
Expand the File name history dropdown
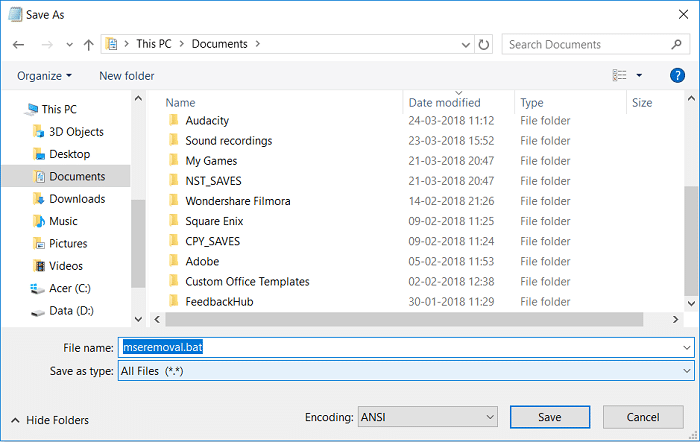pos(686,347)
